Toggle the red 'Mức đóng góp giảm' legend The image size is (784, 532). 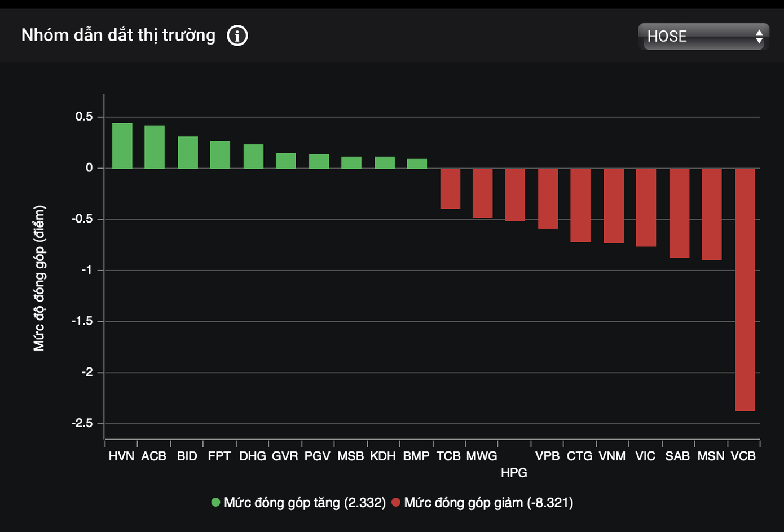point(482,503)
